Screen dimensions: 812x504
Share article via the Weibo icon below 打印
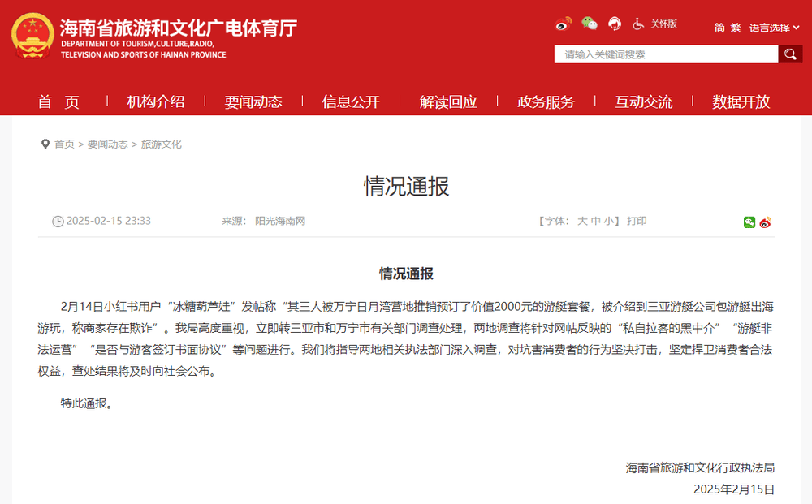point(764,222)
